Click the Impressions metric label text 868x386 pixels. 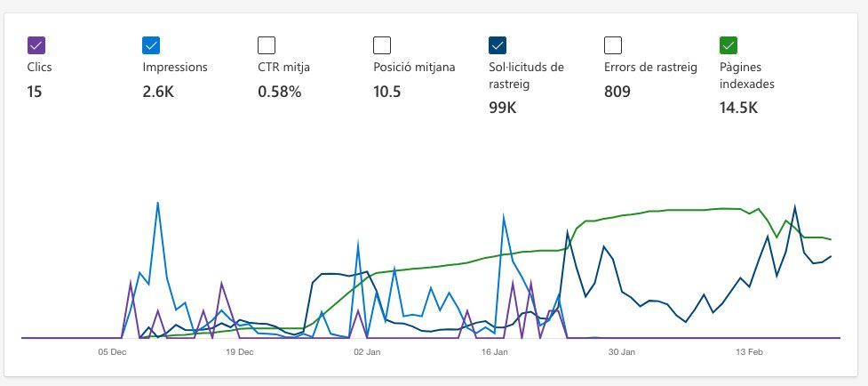[175, 68]
